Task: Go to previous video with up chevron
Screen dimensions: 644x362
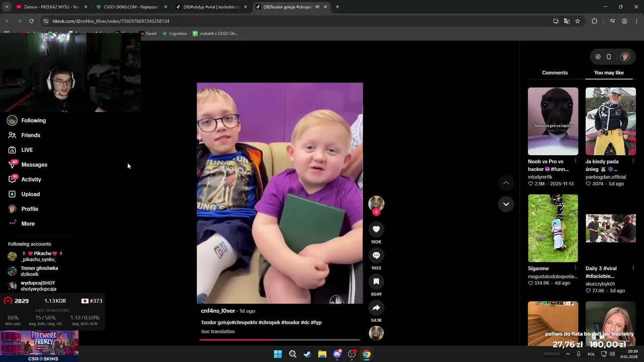Action: coord(506,183)
